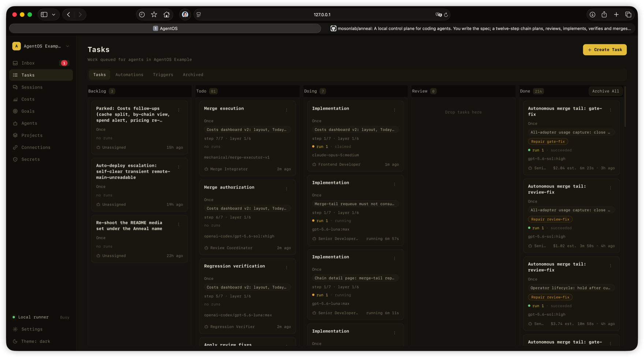Open menu for Merge execution card
This screenshot has width=644, height=357.
287,110
